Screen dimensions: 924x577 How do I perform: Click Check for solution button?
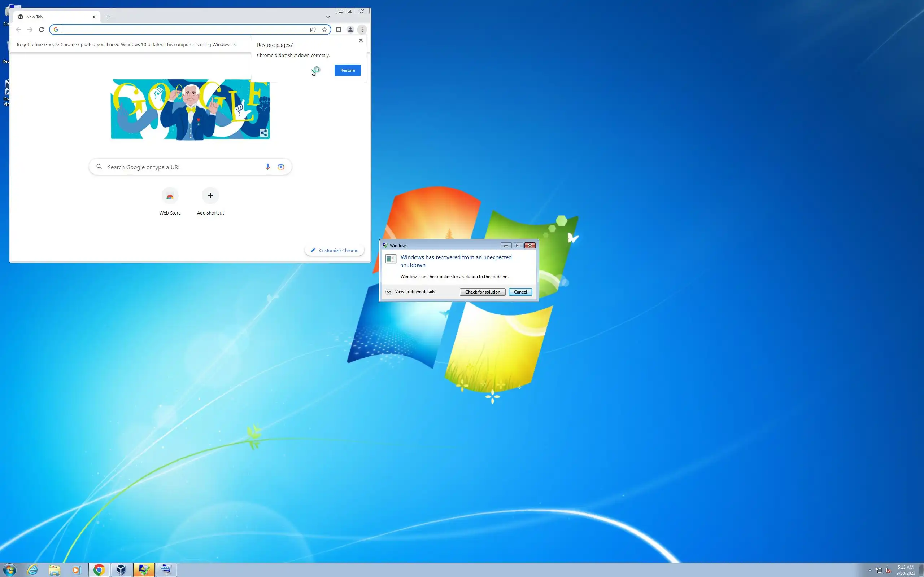(482, 292)
